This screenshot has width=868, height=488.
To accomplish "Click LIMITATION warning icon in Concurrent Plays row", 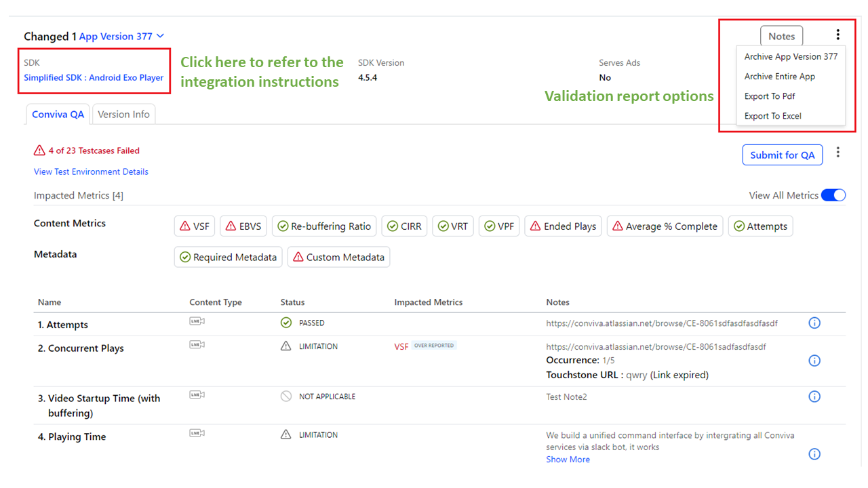I will tap(286, 346).
